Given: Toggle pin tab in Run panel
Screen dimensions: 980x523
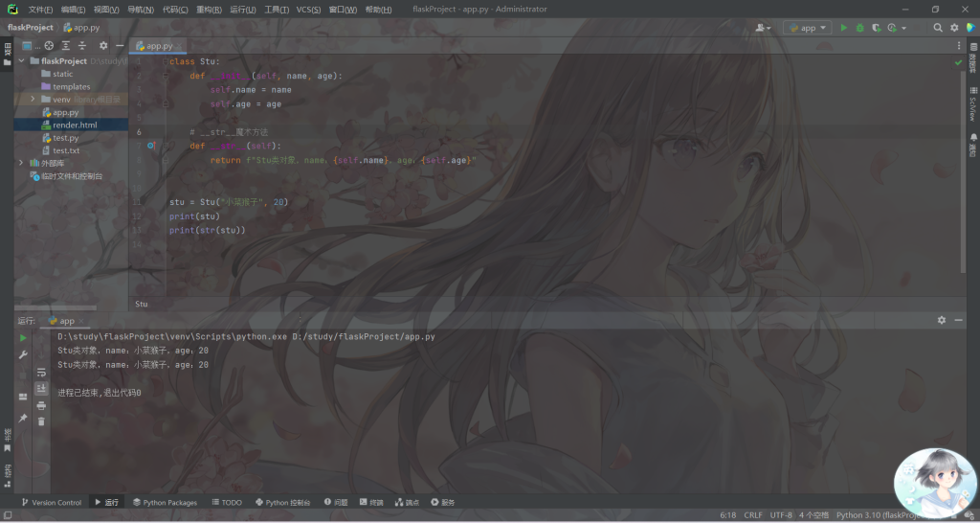Looking at the screenshot, I should tap(24, 418).
